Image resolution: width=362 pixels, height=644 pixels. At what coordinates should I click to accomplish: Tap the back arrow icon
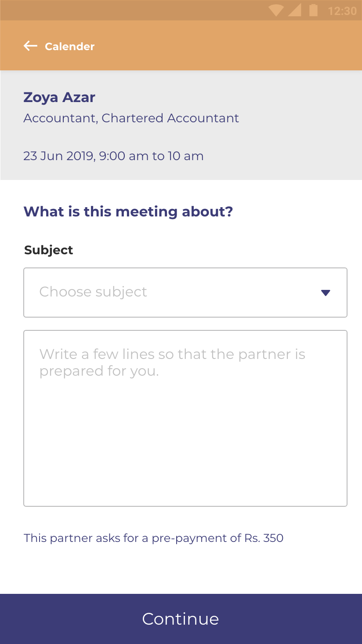click(x=30, y=46)
